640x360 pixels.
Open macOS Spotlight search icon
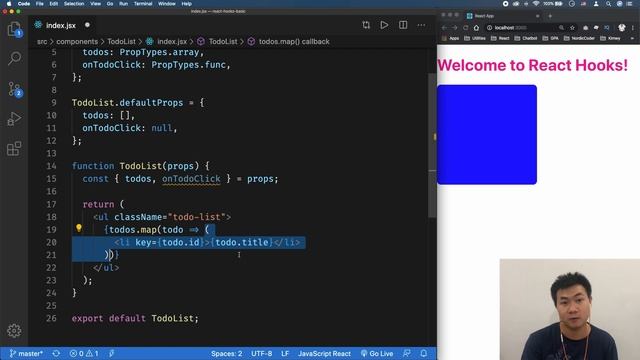point(609,4)
